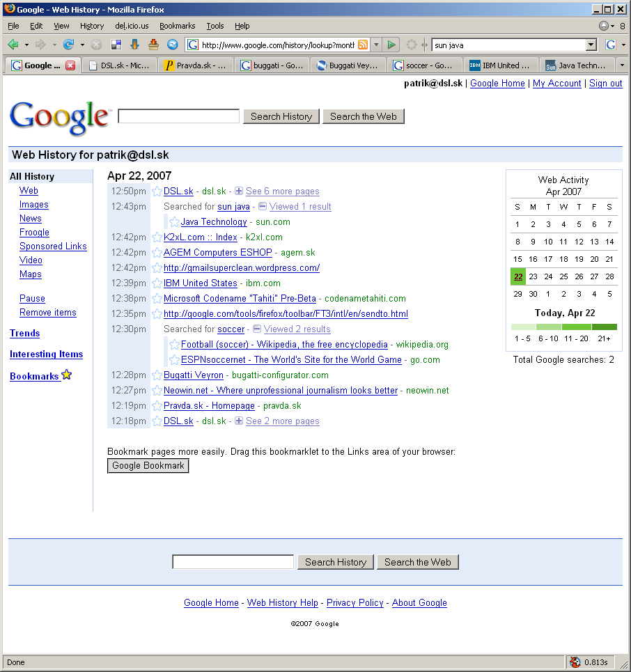Click the Google Bookmark bookmarklet button
Image resolution: width=631 pixels, height=672 pixels.
tap(148, 465)
